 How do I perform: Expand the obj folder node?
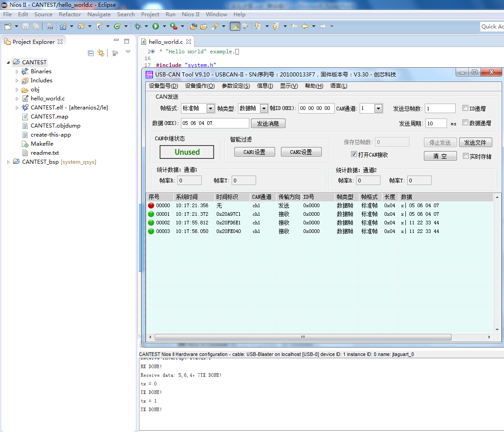coord(17,90)
